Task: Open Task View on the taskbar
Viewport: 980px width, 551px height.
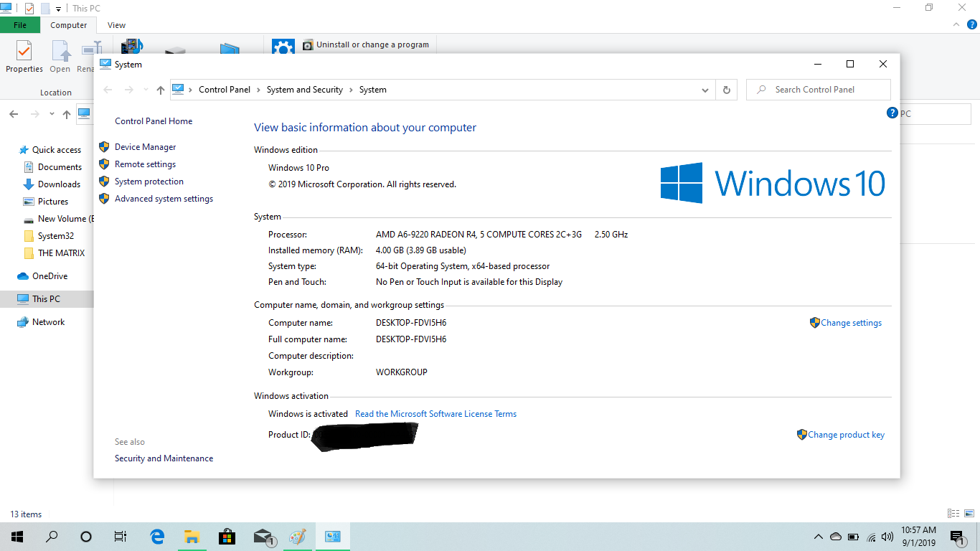Action: click(121, 537)
